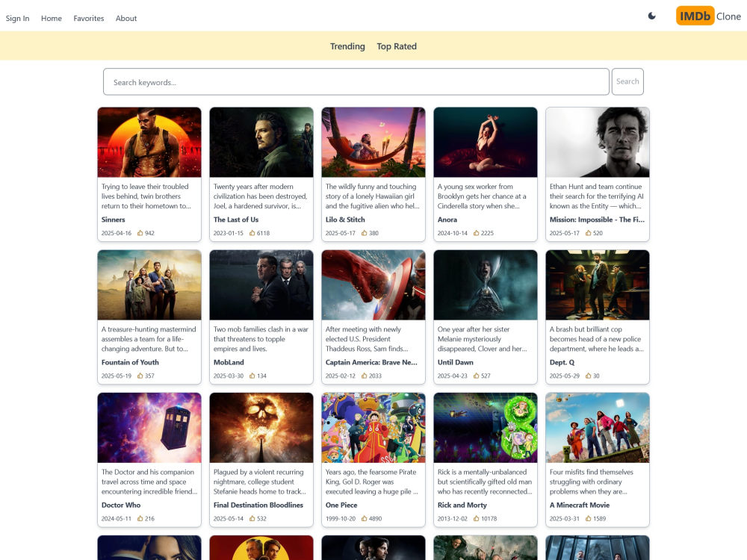This screenshot has height=560, width=747.
Task: Click the thumbs-up icon on The Last of Us card
Action: pos(252,233)
